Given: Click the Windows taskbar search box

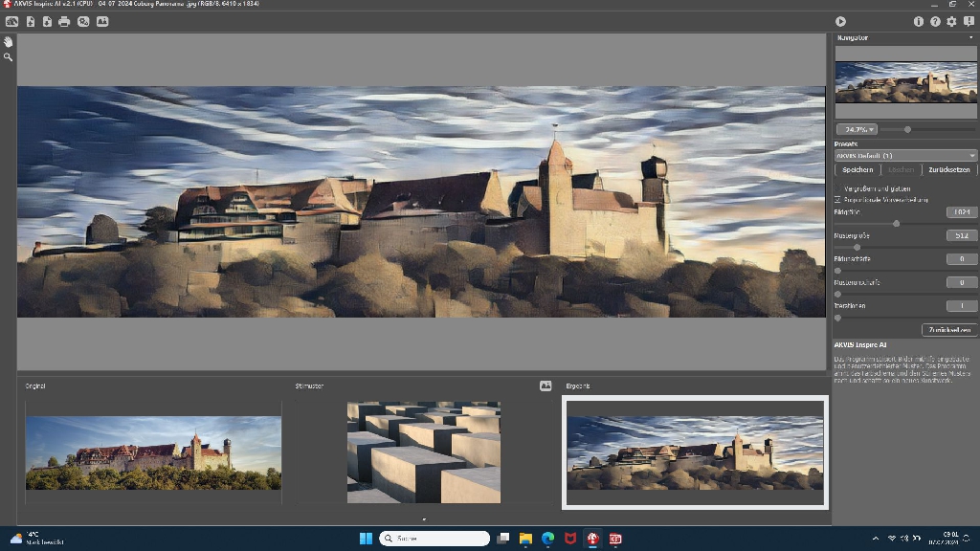Looking at the screenshot, I should click(x=434, y=539).
